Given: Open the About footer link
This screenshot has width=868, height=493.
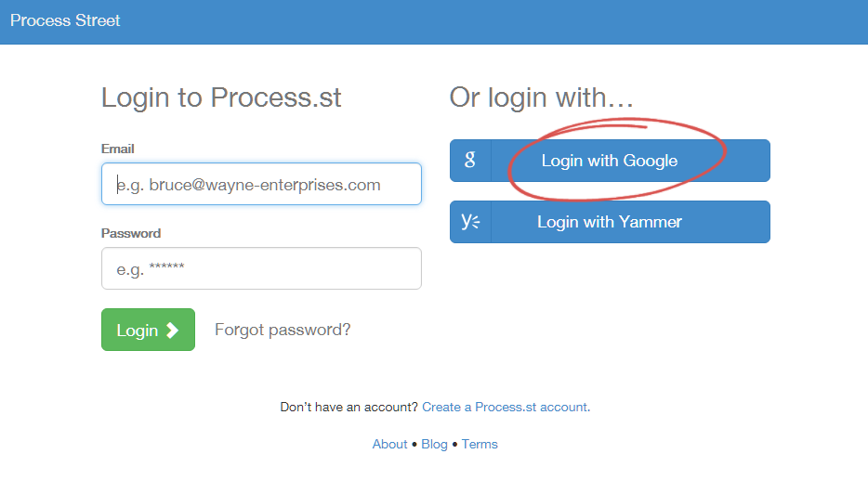Looking at the screenshot, I should tap(389, 444).
